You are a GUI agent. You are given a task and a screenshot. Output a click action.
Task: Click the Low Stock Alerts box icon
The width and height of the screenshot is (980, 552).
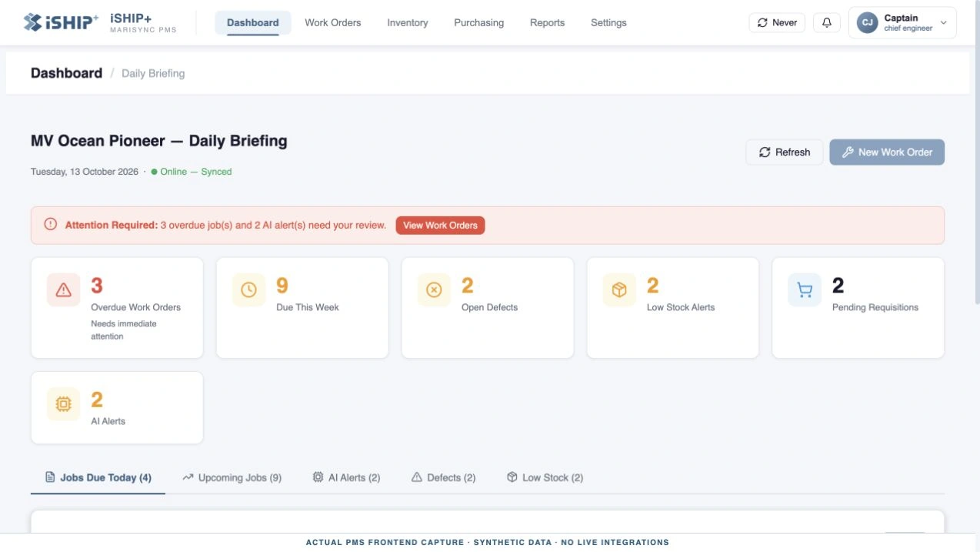pos(620,290)
